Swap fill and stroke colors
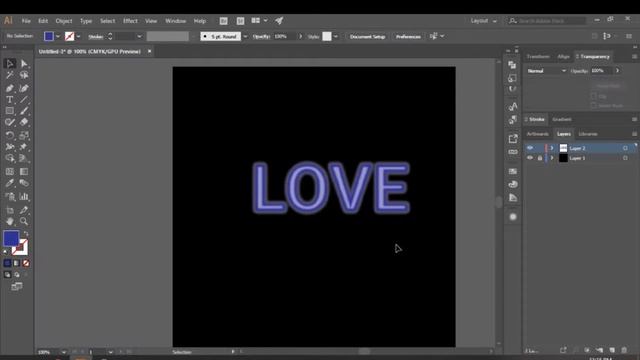 coord(26,234)
